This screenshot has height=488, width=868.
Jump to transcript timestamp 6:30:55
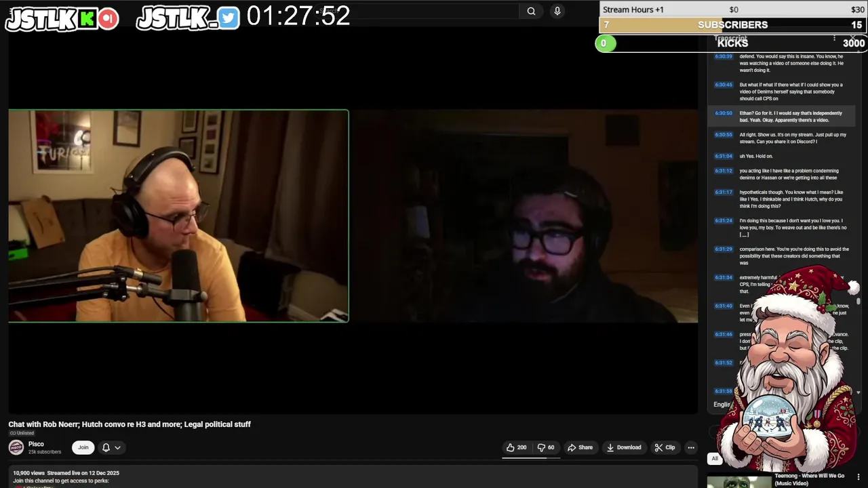[724, 134]
